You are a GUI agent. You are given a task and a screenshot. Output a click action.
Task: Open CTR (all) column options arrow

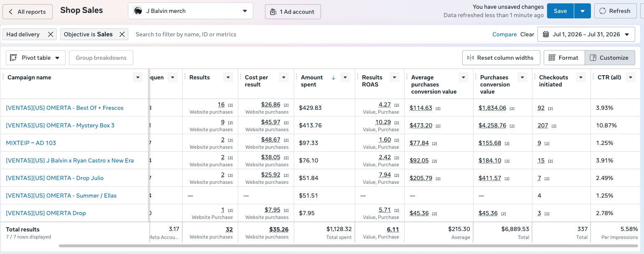point(631,77)
